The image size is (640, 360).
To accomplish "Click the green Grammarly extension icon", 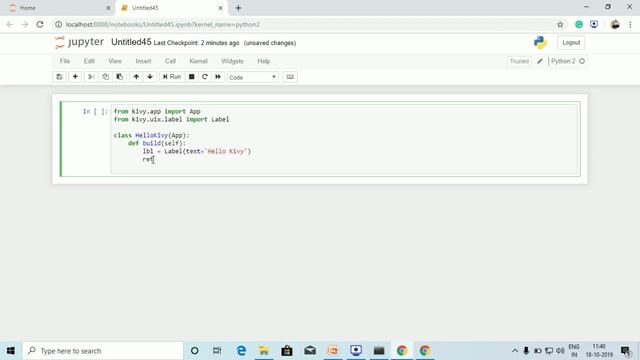I will [579, 24].
